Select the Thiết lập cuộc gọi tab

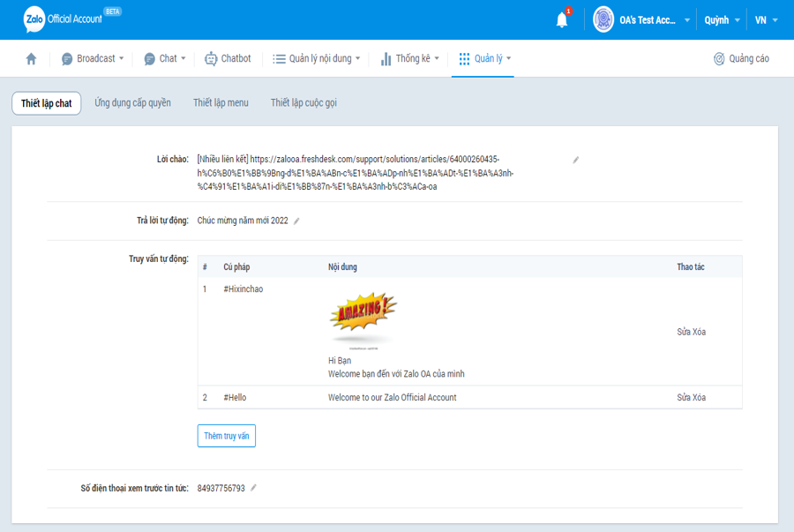pos(303,103)
